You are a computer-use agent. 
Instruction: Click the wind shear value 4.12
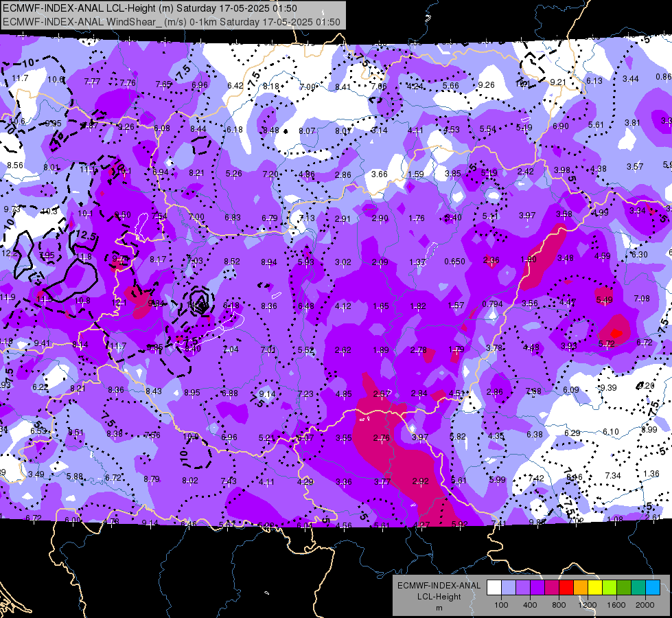click(343, 306)
